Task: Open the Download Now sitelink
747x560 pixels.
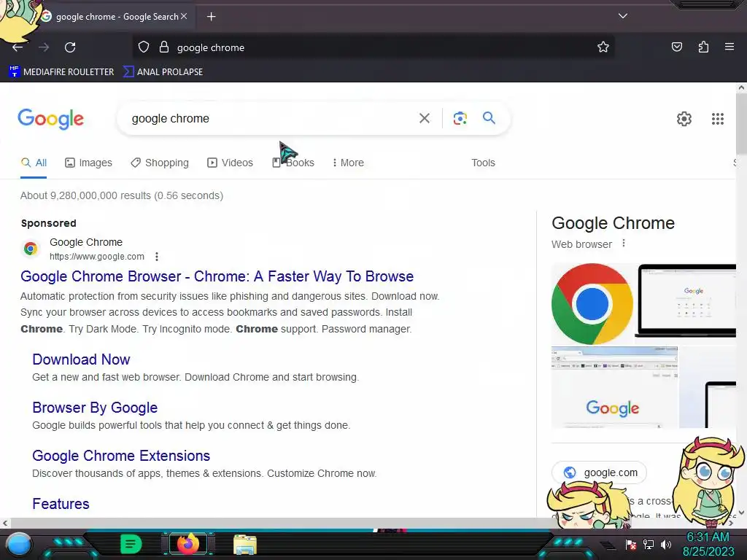Action: coord(81,359)
